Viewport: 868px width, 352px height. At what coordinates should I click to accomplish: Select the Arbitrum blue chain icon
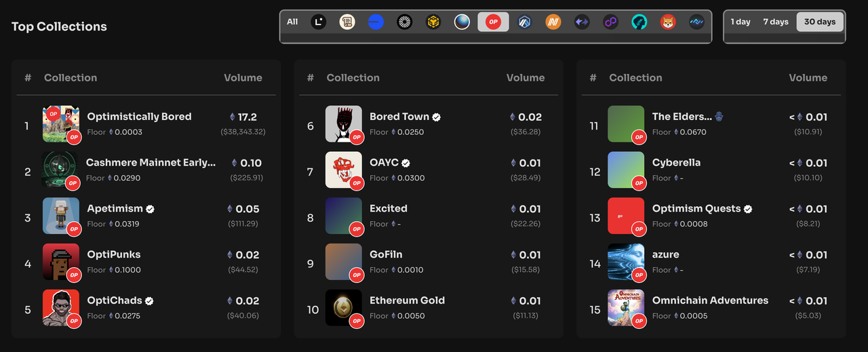524,22
